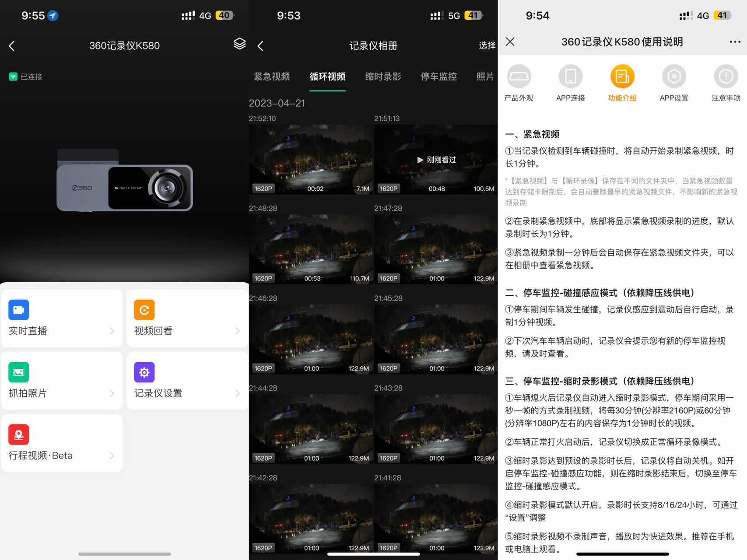Select the 产品外观 section icon
Image resolution: width=747 pixels, height=560 pixels.
point(519,76)
